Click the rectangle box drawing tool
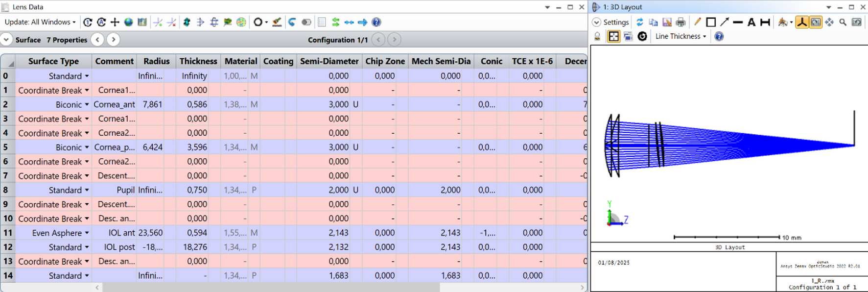Image resolution: width=868 pixels, height=292 pixels. 711,22
